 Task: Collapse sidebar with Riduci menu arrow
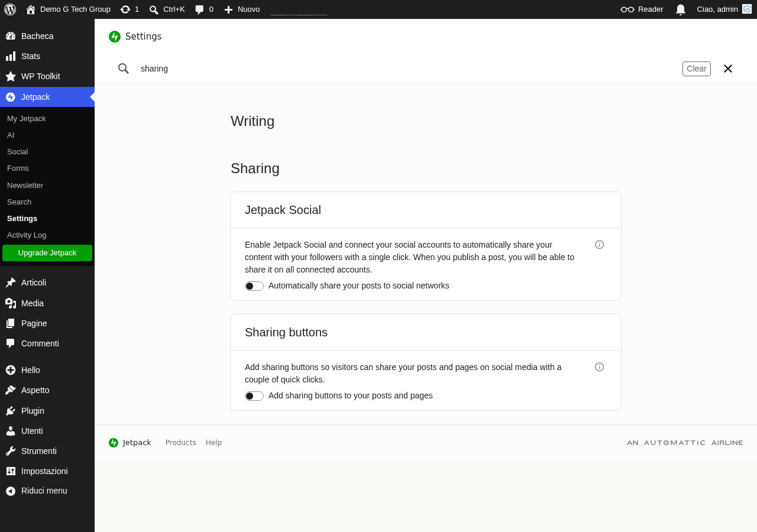point(11,491)
